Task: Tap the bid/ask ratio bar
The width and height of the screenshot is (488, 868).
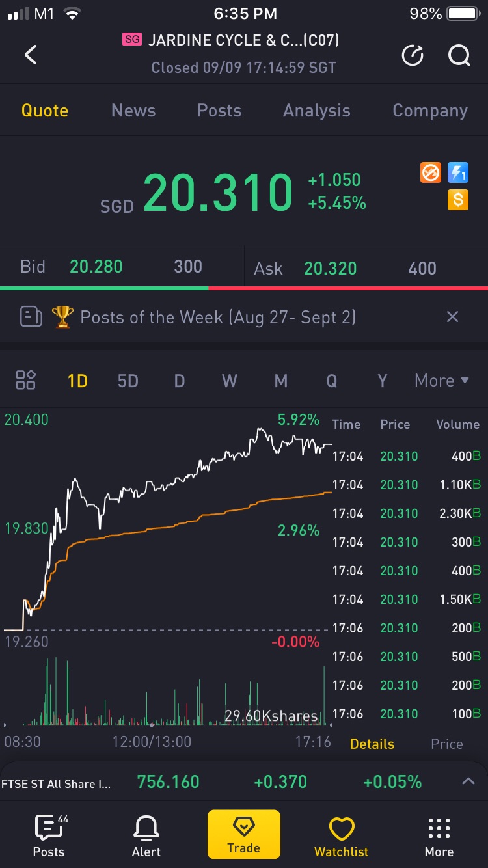Action: pos(244,288)
